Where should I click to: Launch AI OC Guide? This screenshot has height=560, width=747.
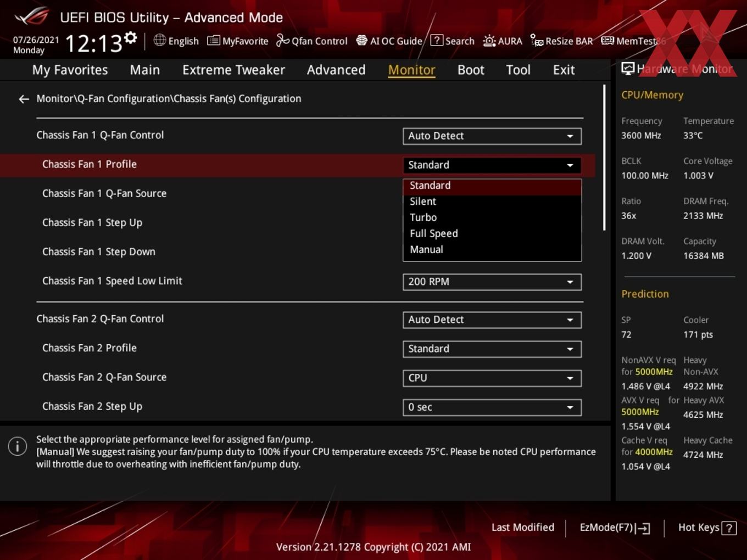389,41
